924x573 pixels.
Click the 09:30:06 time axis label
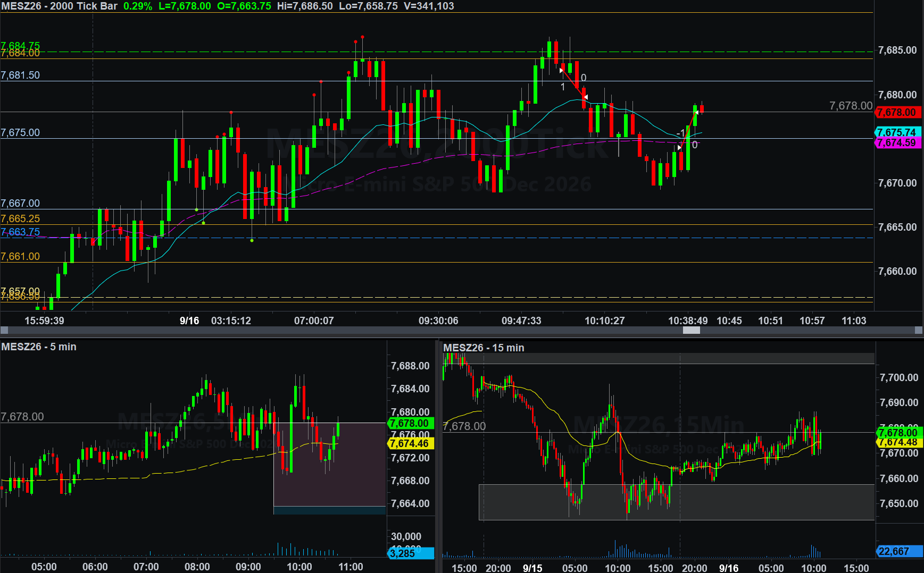(x=438, y=321)
